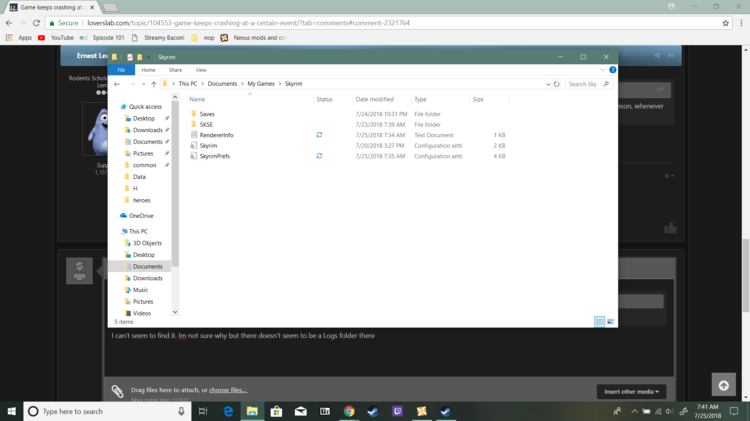The height and width of the screenshot is (421, 750).
Task: Refresh the Skyrim folder view
Action: click(x=557, y=84)
